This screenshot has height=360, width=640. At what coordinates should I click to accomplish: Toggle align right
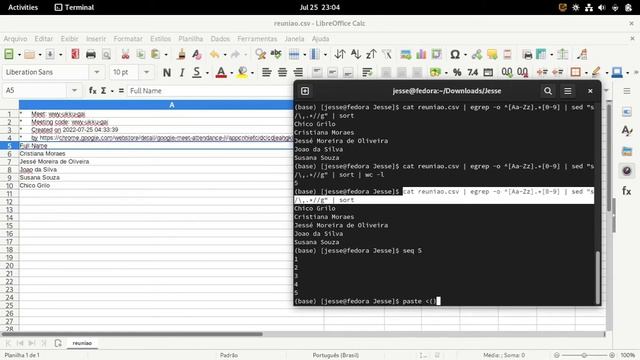(x=298, y=72)
